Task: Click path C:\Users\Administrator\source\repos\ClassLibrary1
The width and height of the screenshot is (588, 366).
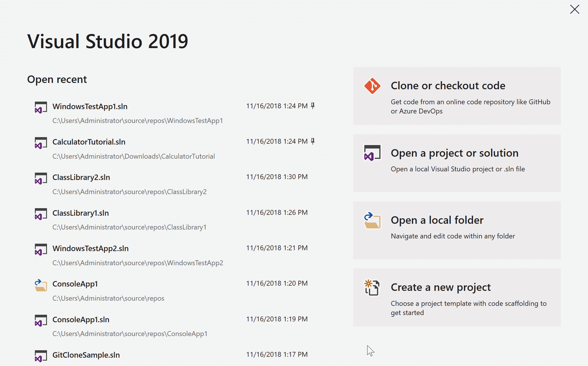Action: [x=129, y=227]
